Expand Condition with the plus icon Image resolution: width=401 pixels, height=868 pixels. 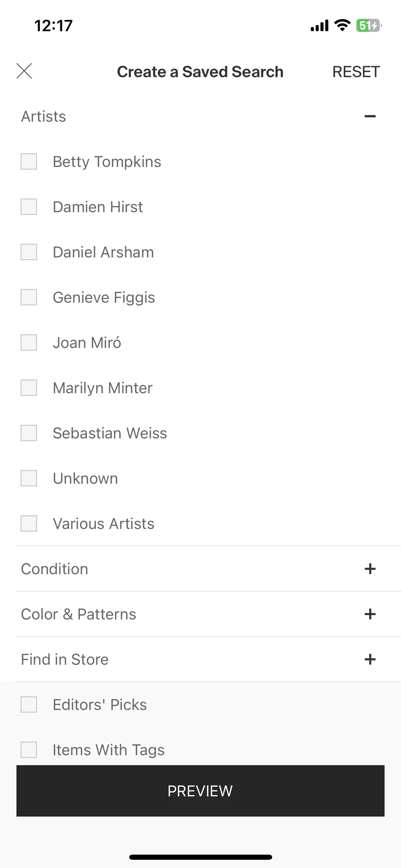point(370,569)
